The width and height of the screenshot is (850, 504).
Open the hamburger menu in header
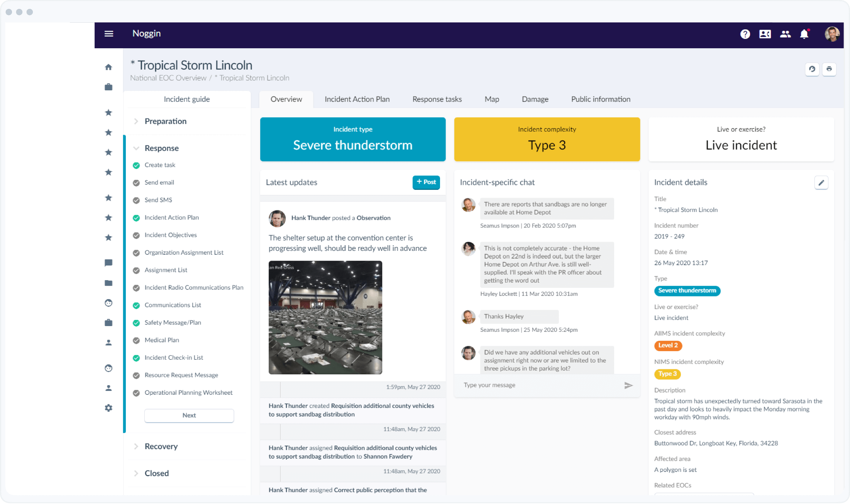(x=109, y=34)
